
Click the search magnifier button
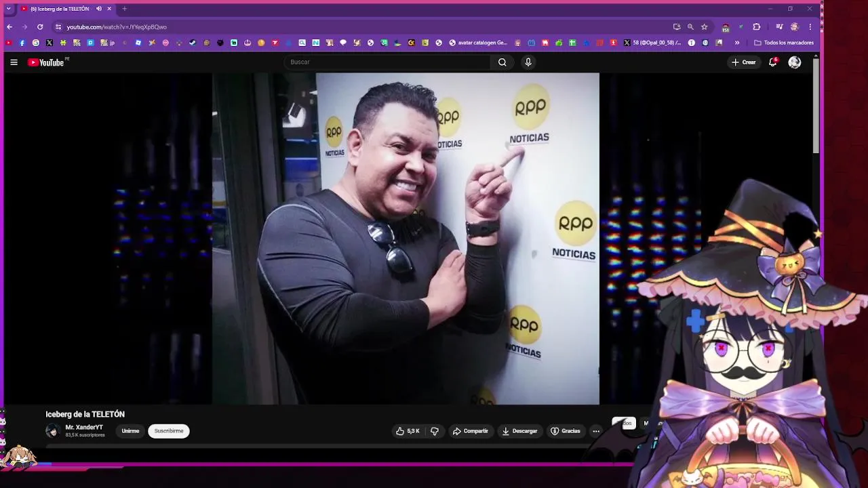[x=502, y=62]
